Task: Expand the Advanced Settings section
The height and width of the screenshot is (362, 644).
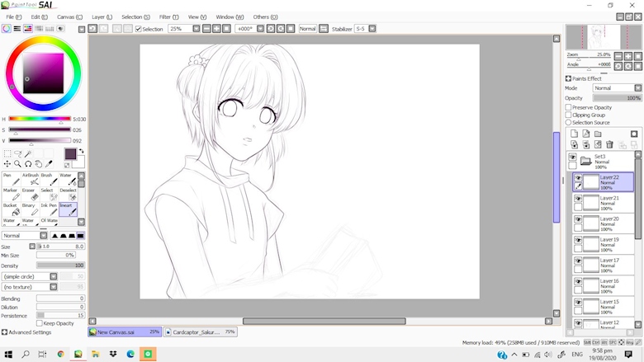Action: (26, 332)
